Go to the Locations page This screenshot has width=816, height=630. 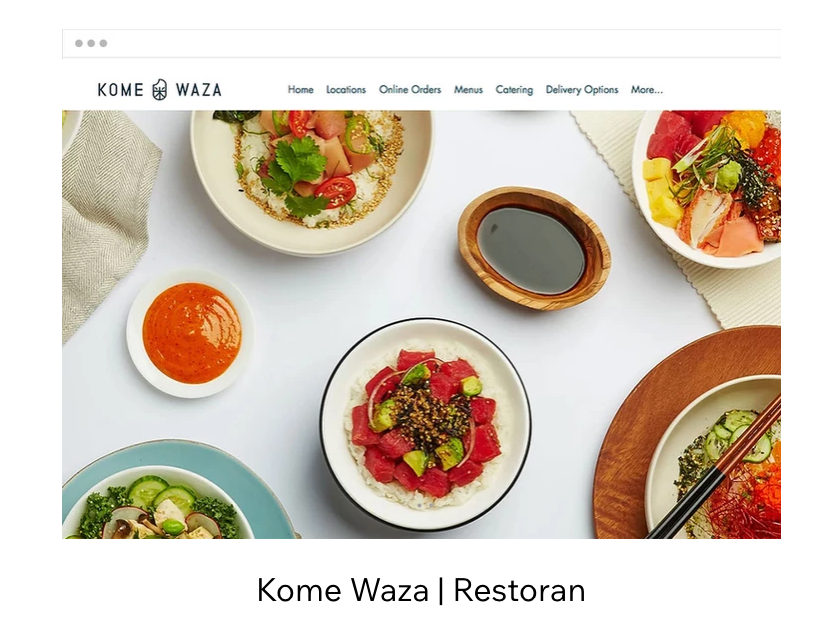coord(346,89)
